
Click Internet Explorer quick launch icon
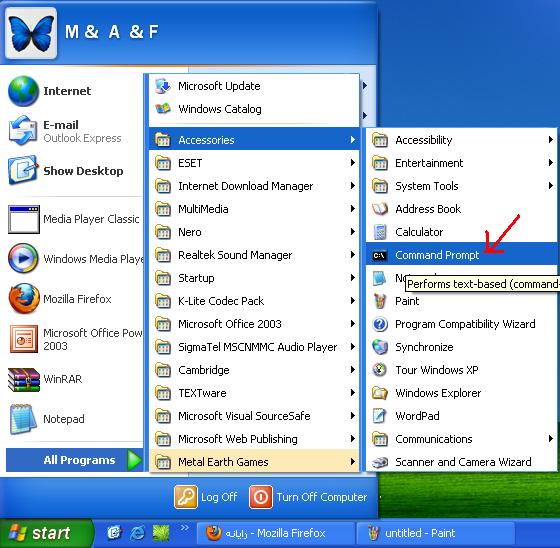[x=138, y=533]
